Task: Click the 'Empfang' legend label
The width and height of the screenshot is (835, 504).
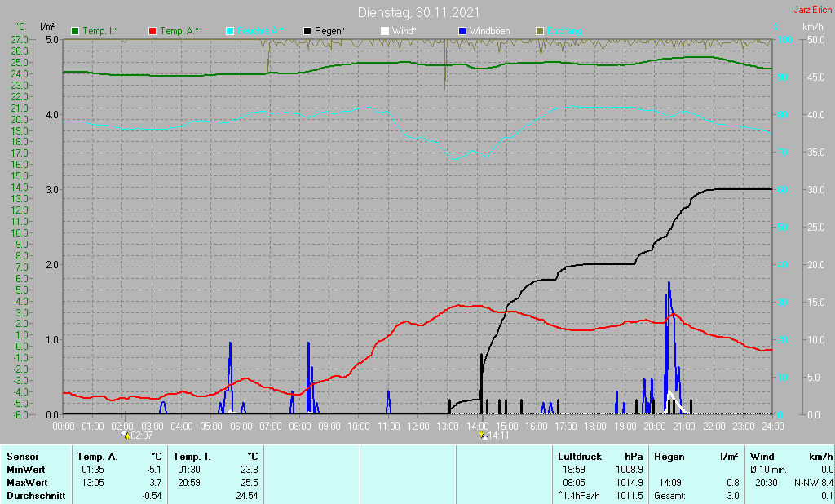Action: tap(564, 32)
